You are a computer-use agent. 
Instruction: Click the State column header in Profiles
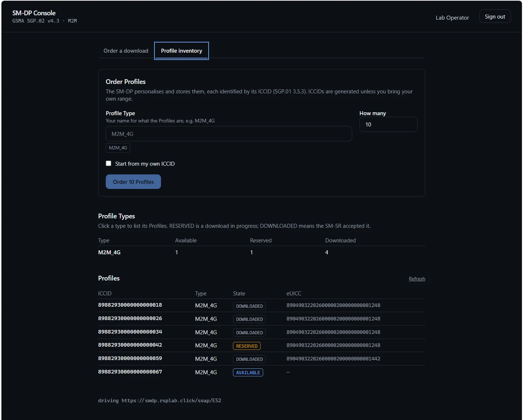pyautogui.click(x=239, y=294)
